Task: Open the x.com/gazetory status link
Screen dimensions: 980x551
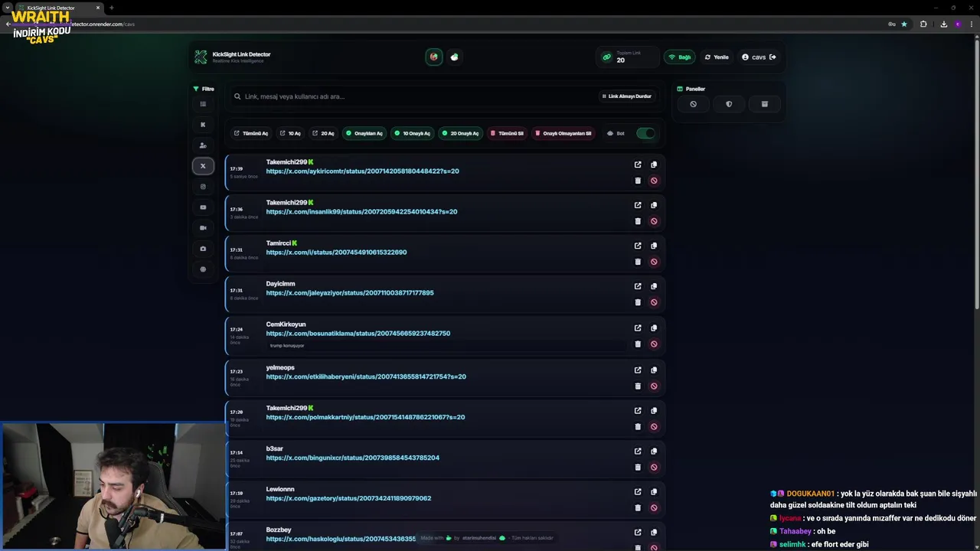Action: 348,498
